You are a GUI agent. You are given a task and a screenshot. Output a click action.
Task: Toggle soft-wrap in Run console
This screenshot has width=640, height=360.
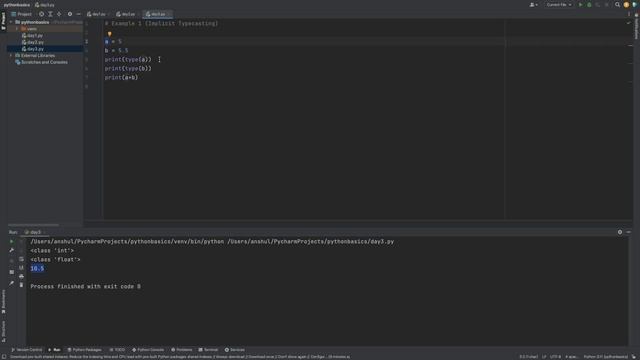point(21,259)
